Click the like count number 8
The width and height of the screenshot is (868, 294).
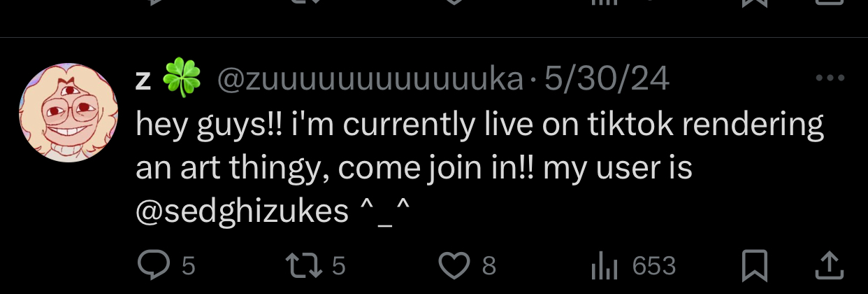point(489,266)
